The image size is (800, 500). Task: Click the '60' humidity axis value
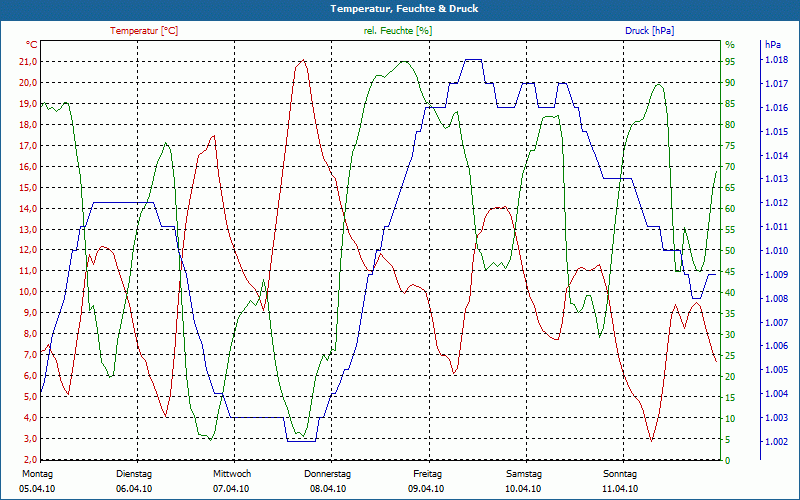(x=730, y=208)
